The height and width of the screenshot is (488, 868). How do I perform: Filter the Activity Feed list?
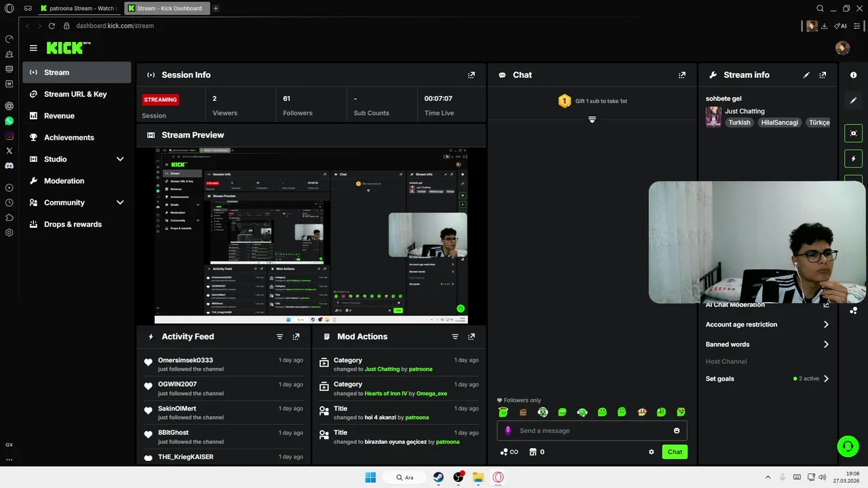280,337
